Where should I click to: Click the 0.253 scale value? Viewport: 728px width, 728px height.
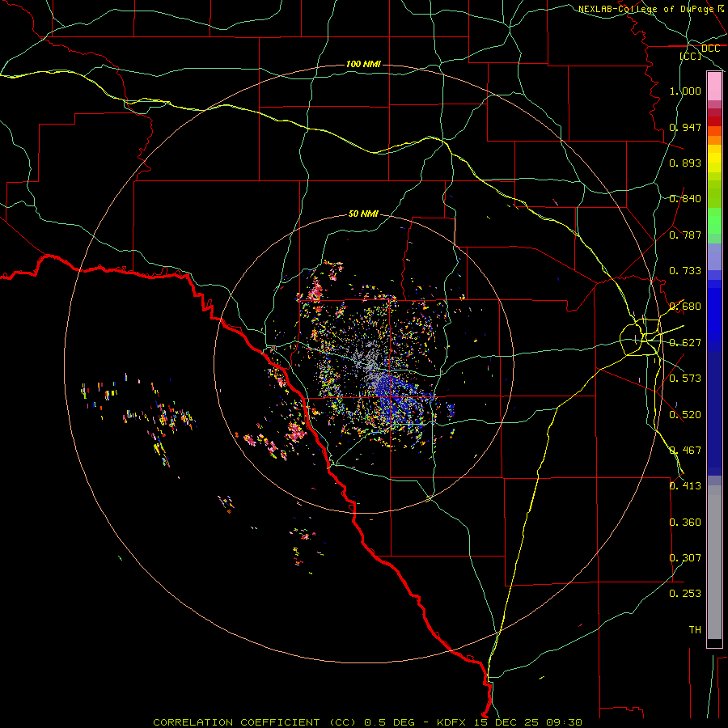(x=685, y=594)
